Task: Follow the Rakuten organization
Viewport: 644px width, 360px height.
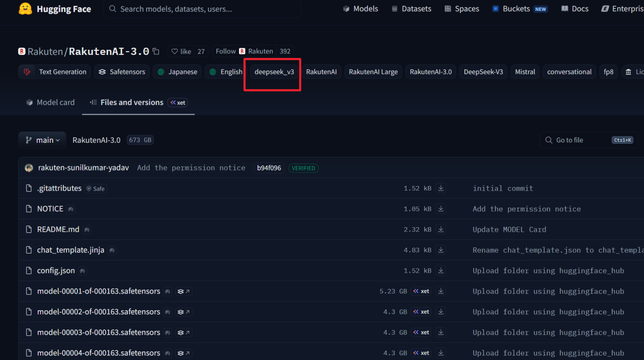Action: point(225,51)
